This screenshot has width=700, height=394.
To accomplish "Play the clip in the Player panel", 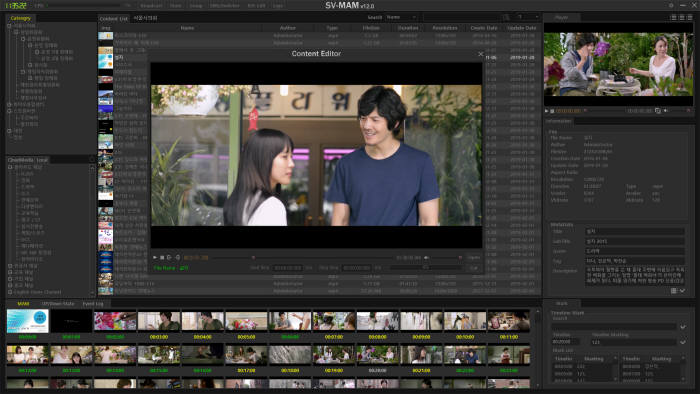I will tap(546, 111).
